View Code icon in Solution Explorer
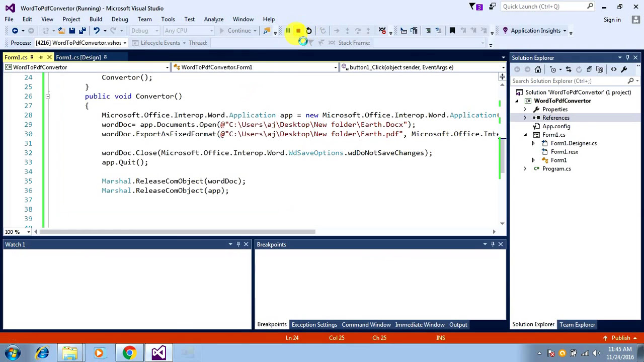Image resolution: width=644 pixels, height=362 pixels. (x=614, y=69)
